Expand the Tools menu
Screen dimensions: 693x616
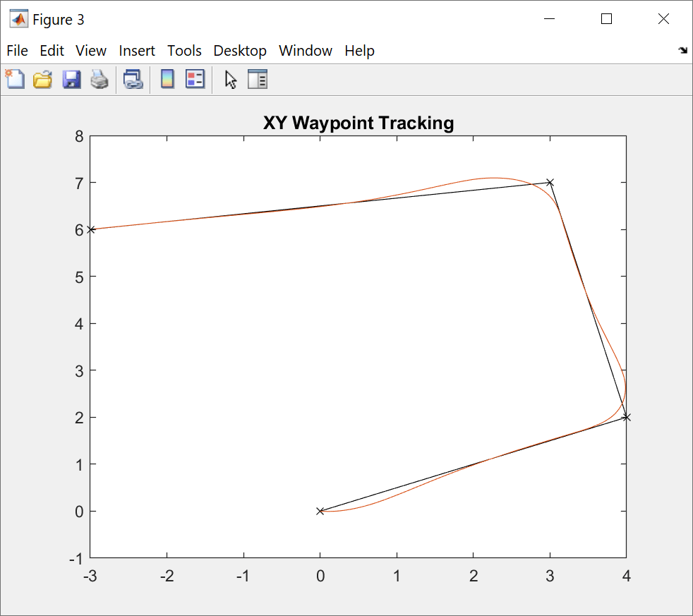(184, 51)
